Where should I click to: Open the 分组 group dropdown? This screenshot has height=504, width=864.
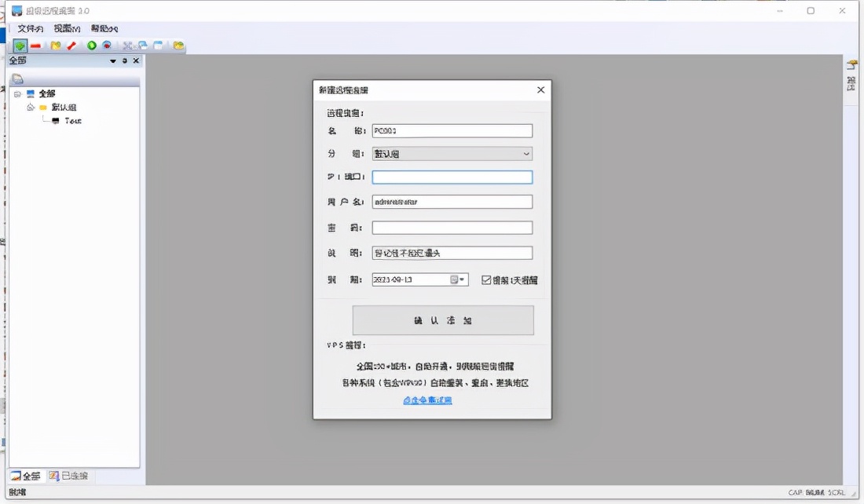(x=526, y=154)
